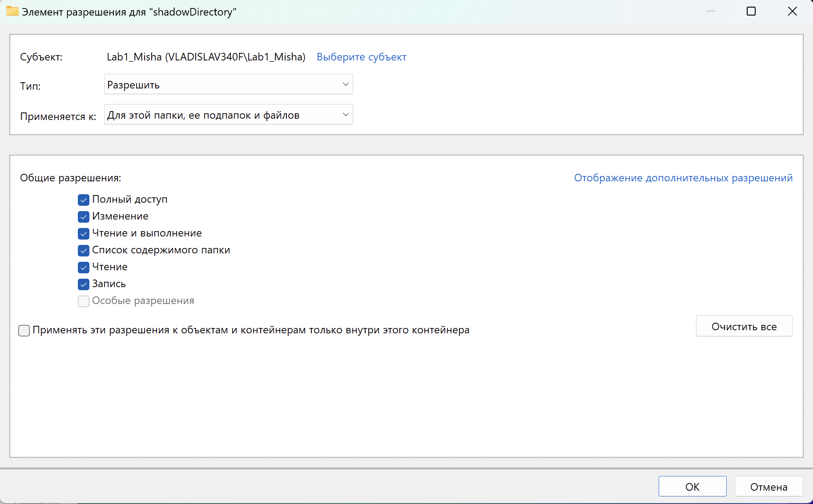Click the Отмена button
This screenshot has height=504, width=813.
point(769,487)
